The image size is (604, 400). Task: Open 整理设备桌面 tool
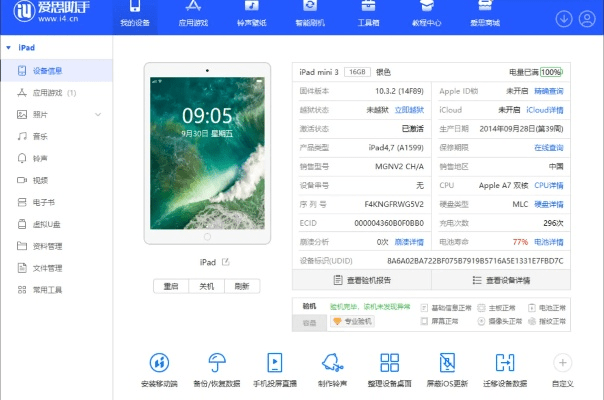click(389, 369)
